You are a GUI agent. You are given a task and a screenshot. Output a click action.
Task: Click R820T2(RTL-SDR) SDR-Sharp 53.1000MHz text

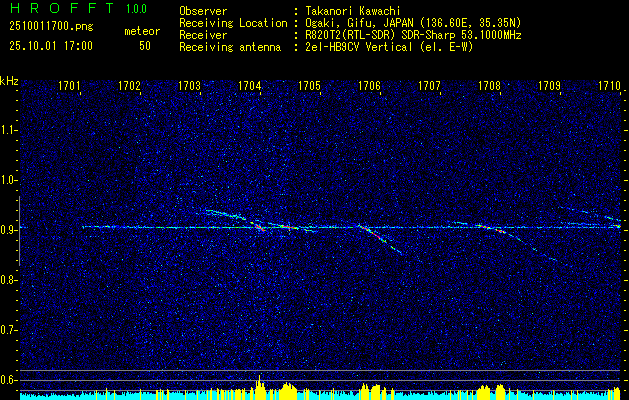coord(414,35)
